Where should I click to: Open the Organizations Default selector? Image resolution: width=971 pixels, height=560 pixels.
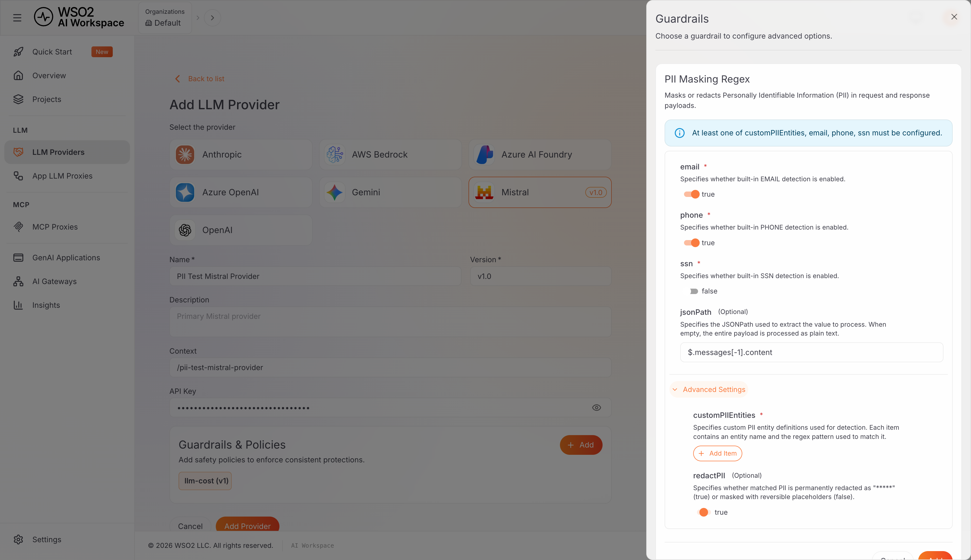165,18
